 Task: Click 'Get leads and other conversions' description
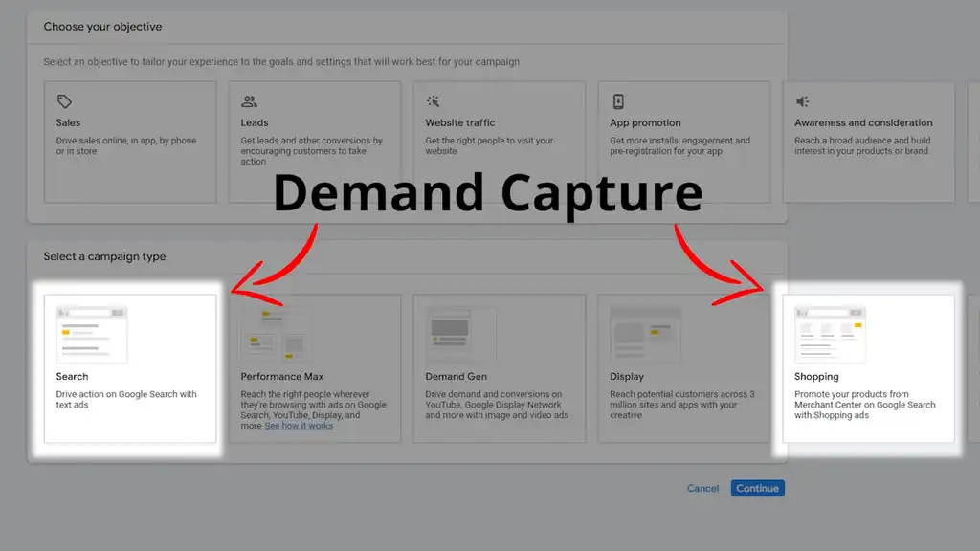pyautogui.click(x=311, y=150)
